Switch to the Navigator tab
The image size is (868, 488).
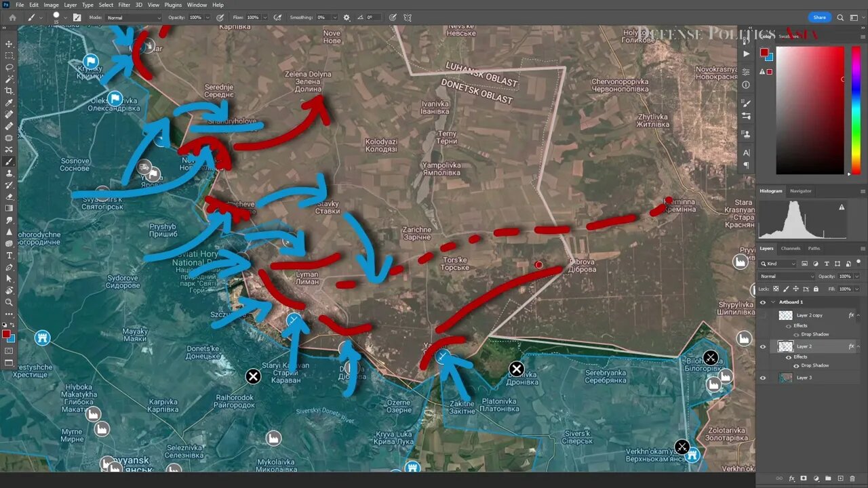[x=801, y=191]
